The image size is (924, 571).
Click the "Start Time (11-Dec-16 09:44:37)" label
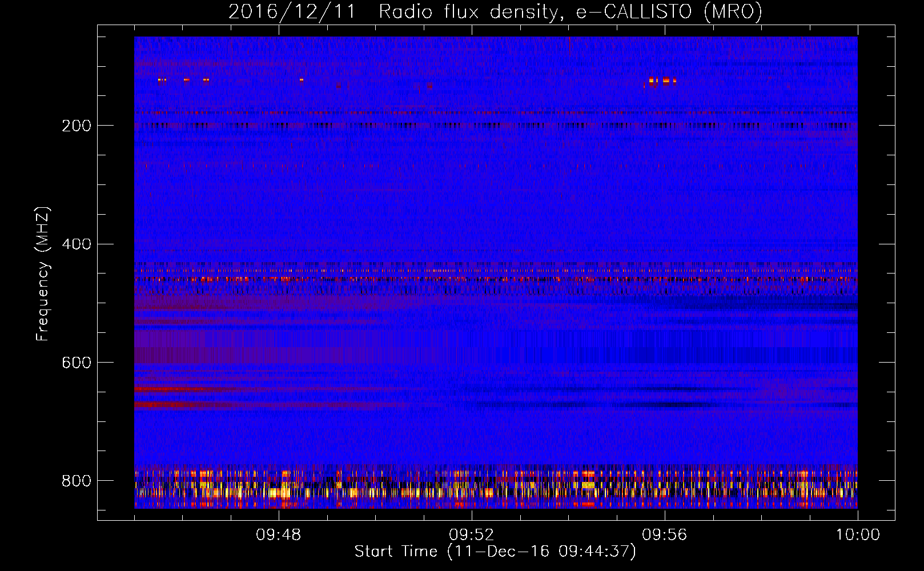495,552
